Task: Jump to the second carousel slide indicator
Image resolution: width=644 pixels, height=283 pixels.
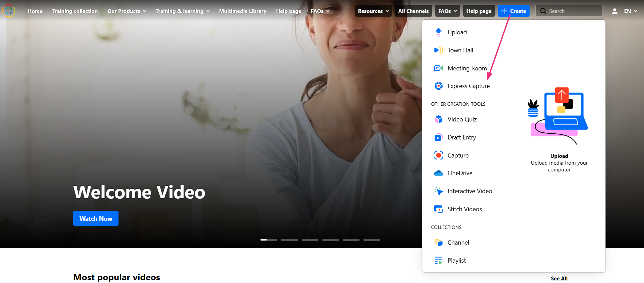Action: [289, 240]
